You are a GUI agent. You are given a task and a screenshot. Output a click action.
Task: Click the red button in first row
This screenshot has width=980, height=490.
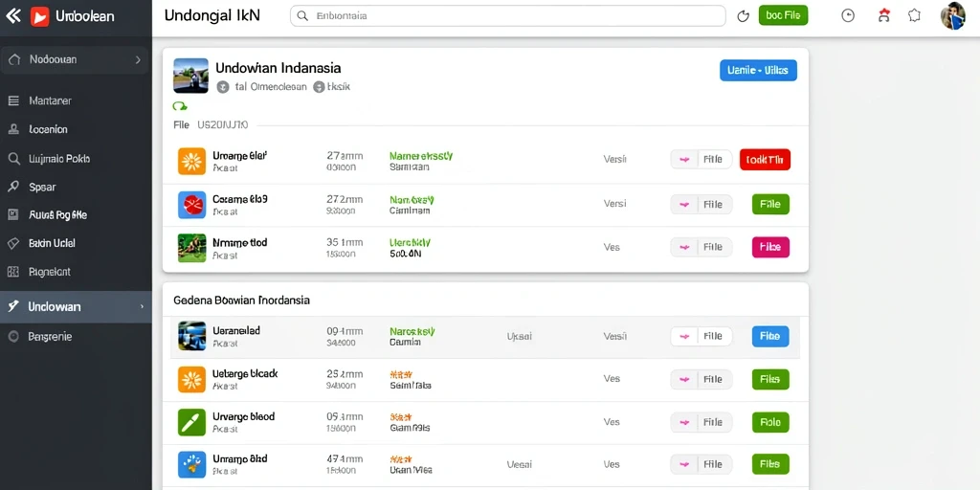coord(765,160)
